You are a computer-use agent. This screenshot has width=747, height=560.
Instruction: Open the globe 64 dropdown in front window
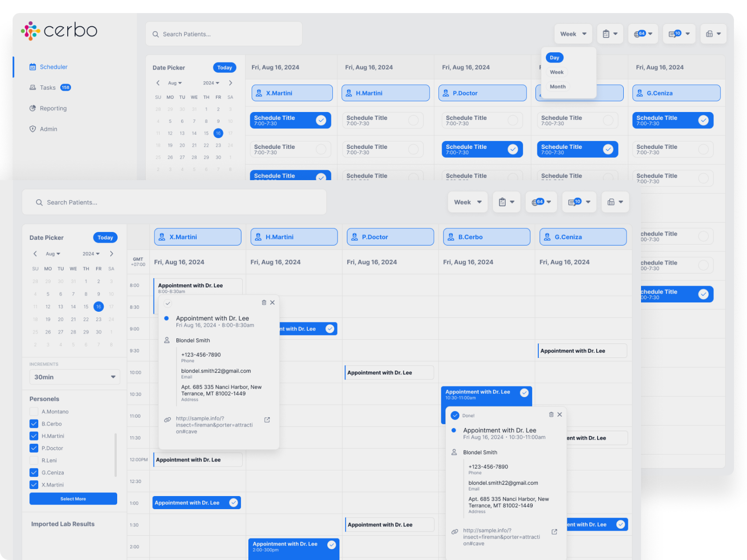541,202
